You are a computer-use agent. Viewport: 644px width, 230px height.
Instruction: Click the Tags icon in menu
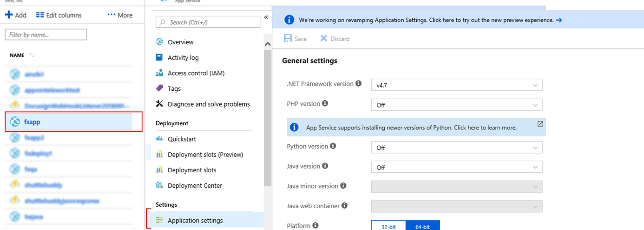point(159,88)
